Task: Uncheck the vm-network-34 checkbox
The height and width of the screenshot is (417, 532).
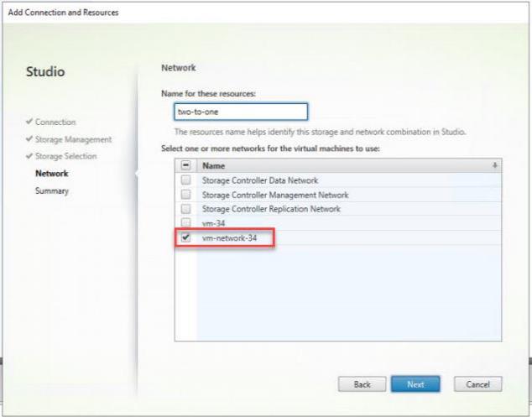Action: [185, 238]
